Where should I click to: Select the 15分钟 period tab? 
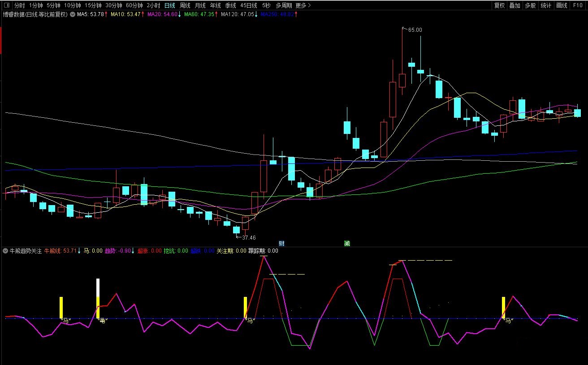click(93, 5)
